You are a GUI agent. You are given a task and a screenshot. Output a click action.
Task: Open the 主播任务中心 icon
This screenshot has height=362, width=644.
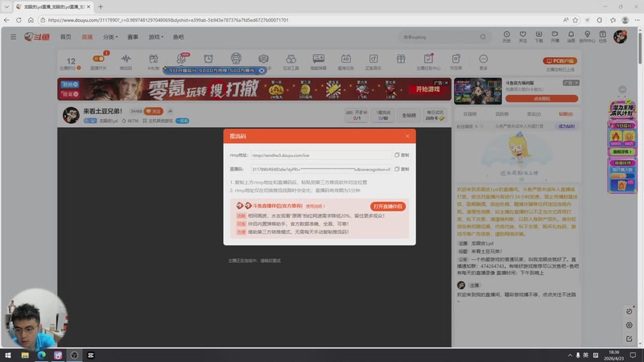click(428, 62)
